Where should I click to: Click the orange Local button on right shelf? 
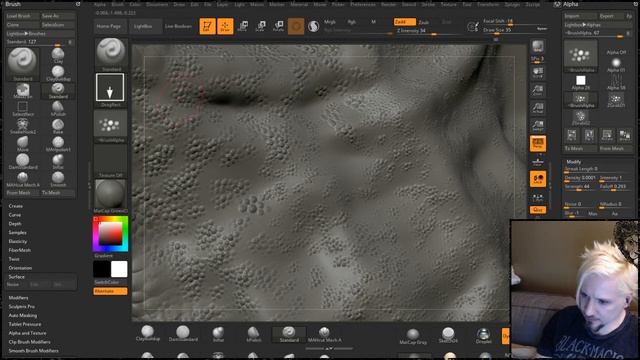click(538, 179)
